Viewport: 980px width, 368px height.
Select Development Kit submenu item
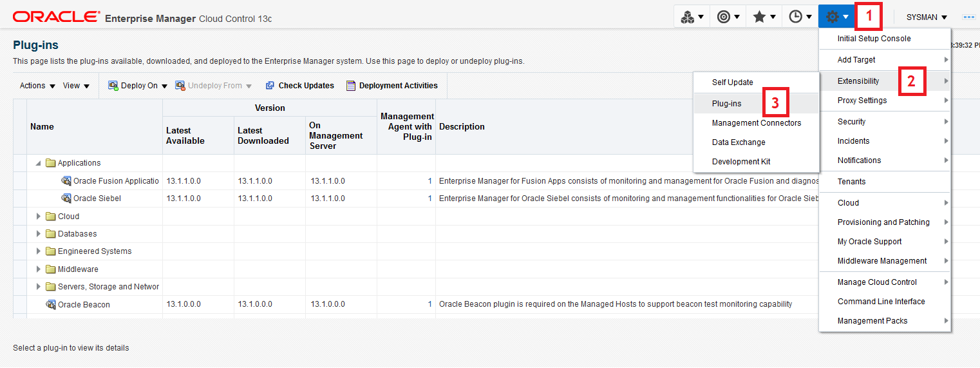pos(756,162)
